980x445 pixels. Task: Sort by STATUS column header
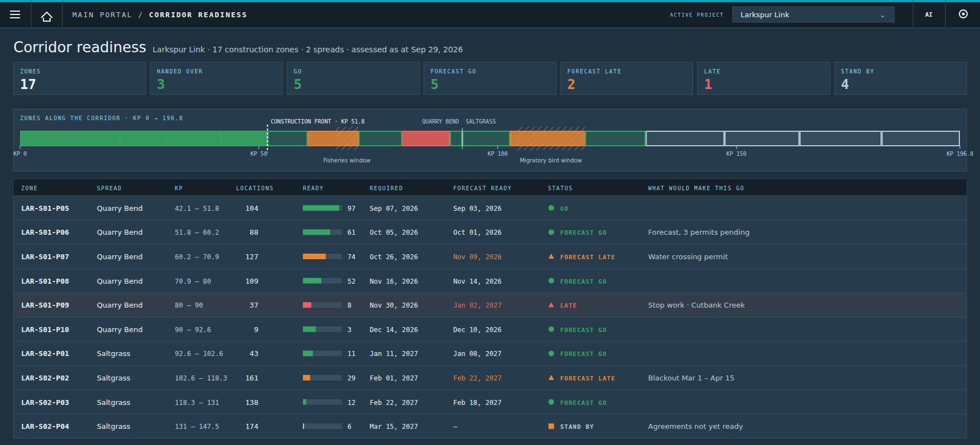(560, 188)
